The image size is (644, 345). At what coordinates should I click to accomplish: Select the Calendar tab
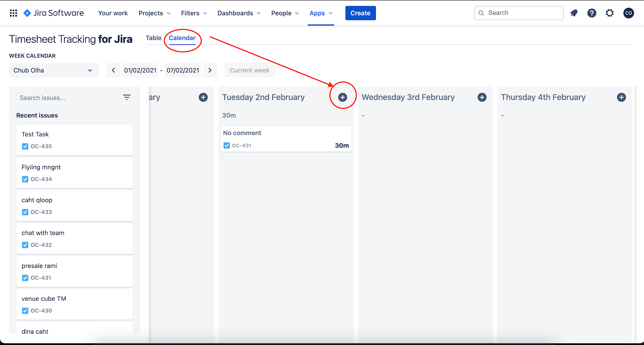[x=182, y=38]
